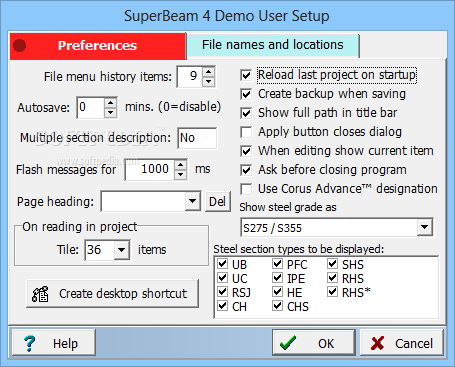Toggle the IPE section type

(277, 278)
